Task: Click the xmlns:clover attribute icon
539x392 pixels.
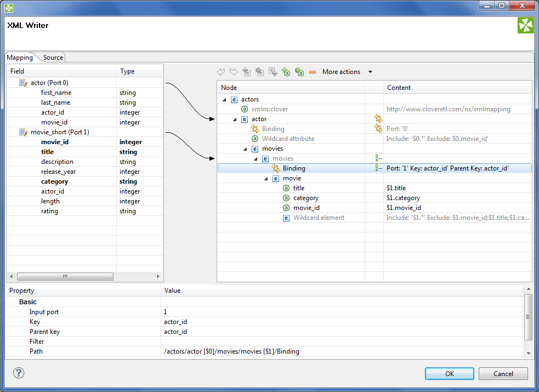Action: (245, 109)
